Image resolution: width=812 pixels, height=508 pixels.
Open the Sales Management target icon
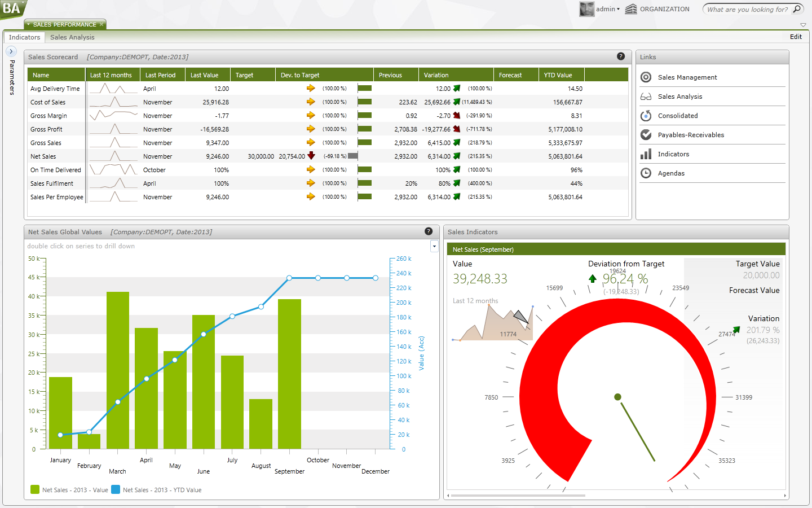(646, 77)
